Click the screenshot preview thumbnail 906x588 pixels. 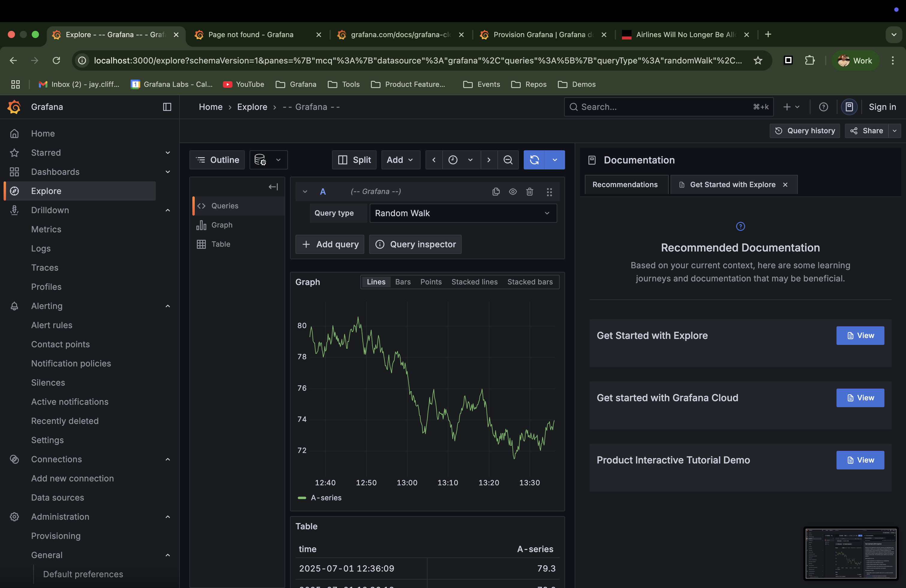pyautogui.click(x=851, y=553)
